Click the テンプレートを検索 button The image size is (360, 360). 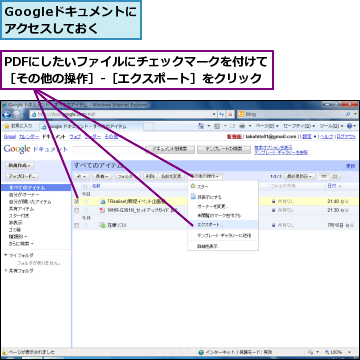tap(224, 150)
